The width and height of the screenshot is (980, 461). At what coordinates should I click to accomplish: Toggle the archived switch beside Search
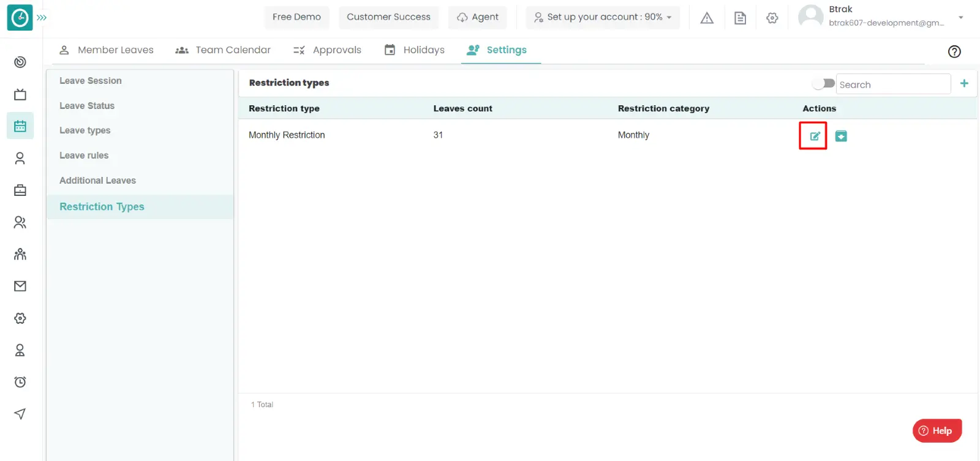(823, 83)
